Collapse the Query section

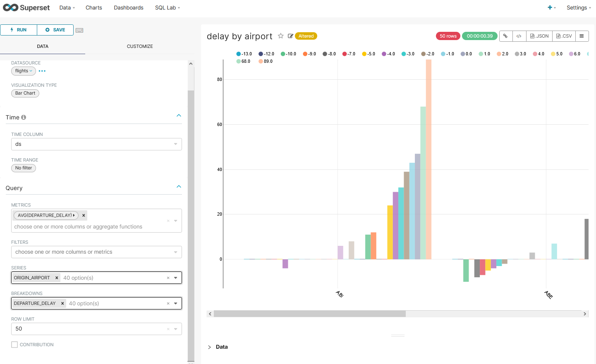click(179, 187)
